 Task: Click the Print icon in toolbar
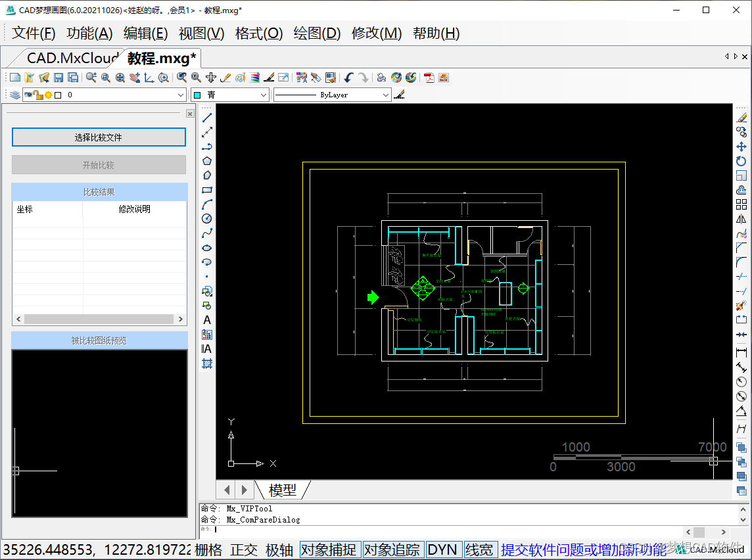382,78
